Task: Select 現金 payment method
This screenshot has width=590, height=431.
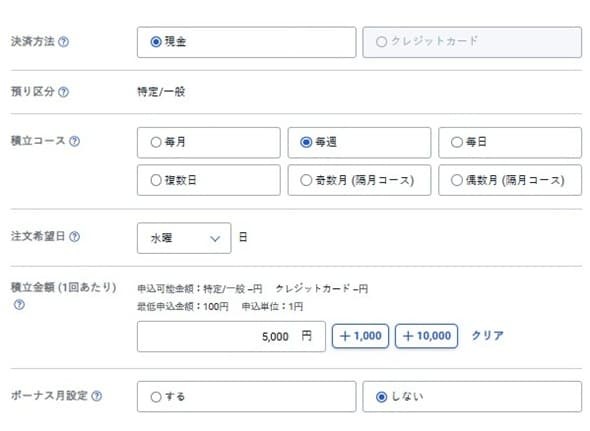Action: [246, 42]
